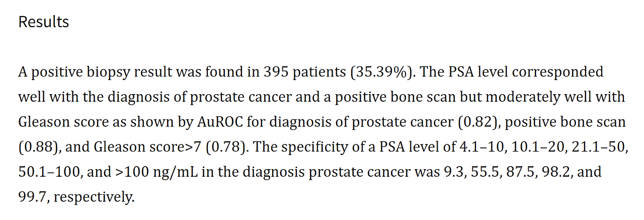Click the number 395 in the text
The image size is (644, 220).
[275, 72]
